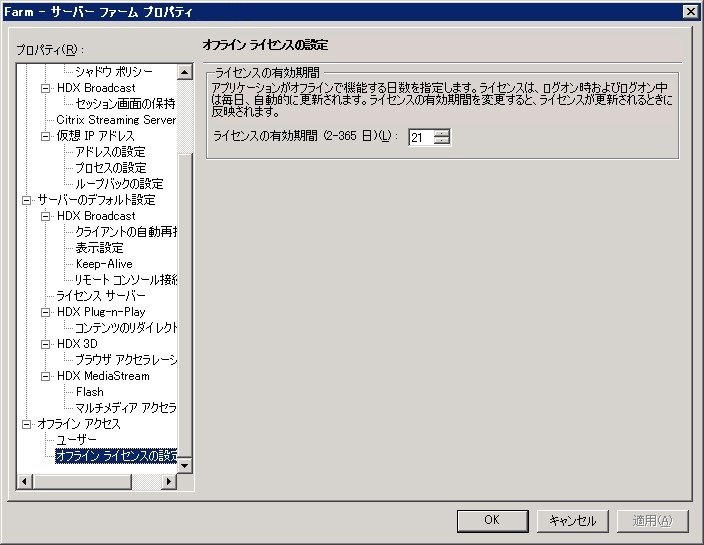Decrease the license validity days spinner
Screen dimensions: 704x545
click(442, 141)
